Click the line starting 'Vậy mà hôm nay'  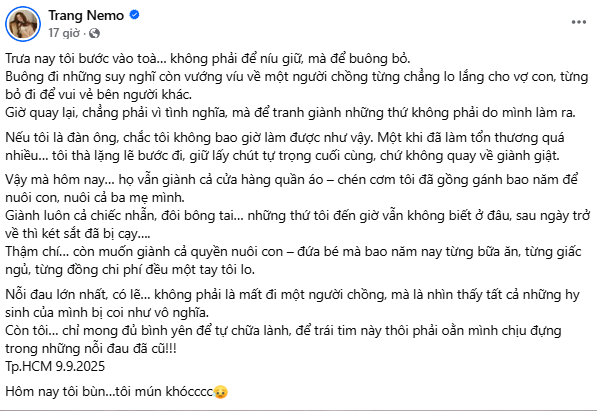tap(292, 179)
